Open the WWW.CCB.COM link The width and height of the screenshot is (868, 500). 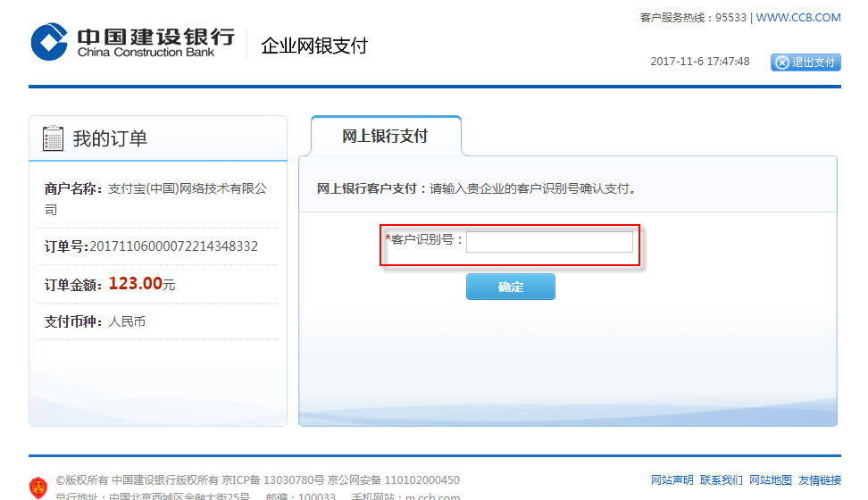pos(798,18)
